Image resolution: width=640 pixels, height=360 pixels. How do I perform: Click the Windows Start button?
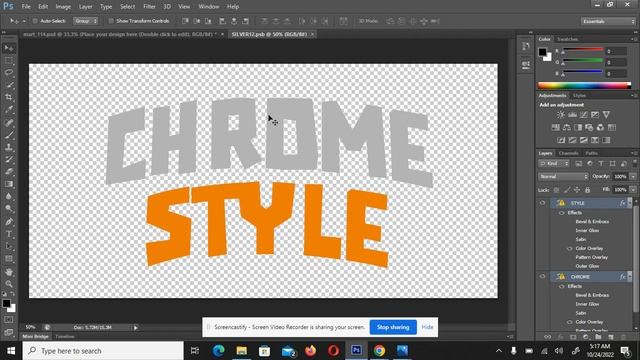11,351
